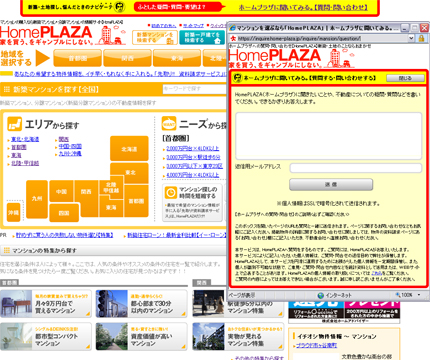430x360 pixels.
Task: Click 新築マンションを検索する button
Action: [x=155, y=37]
